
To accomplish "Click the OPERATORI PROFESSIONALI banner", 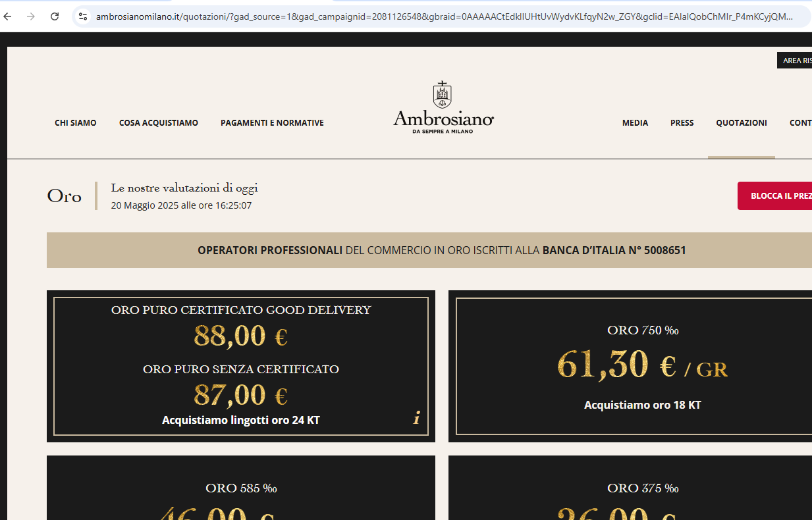I will click(429, 250).
